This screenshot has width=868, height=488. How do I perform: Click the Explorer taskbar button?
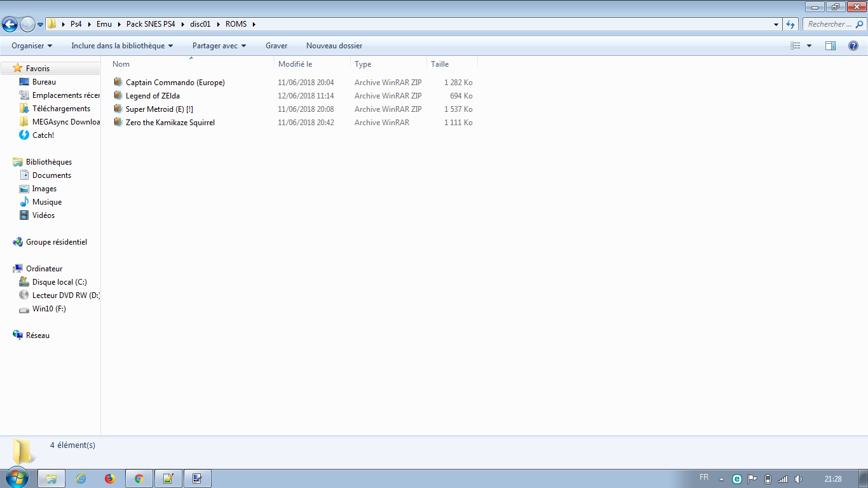[51, 478]
